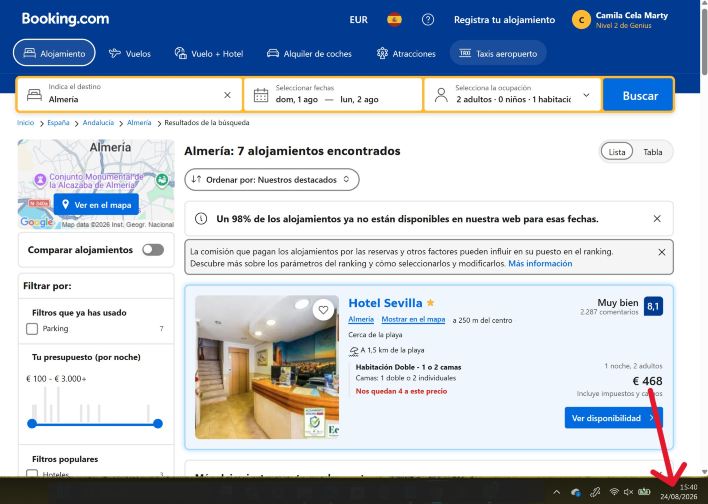
Task: Click the pen tray icon
Action: coord(595,492)
